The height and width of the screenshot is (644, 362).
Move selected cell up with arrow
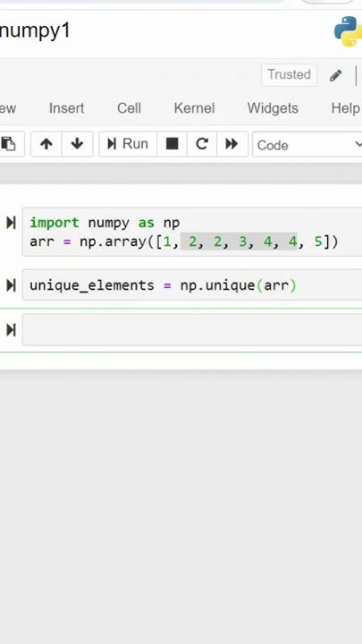pyautogui.click(x=46, y=144)
